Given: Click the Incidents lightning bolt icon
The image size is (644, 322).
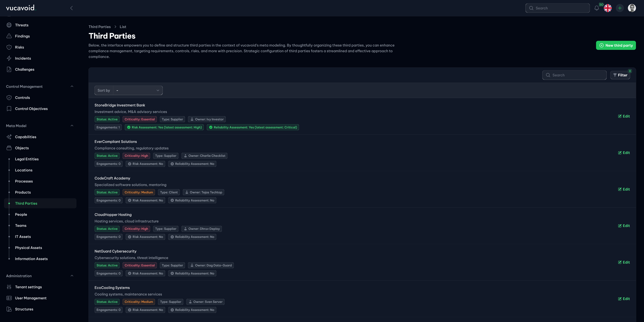Looking at the screenshot, I should [9, 58].
